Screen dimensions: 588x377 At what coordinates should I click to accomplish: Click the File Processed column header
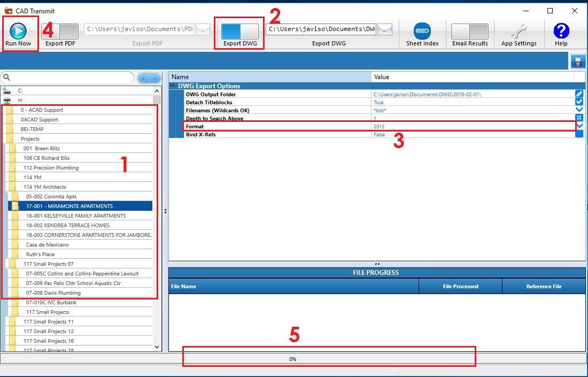(x=460, y=286)
